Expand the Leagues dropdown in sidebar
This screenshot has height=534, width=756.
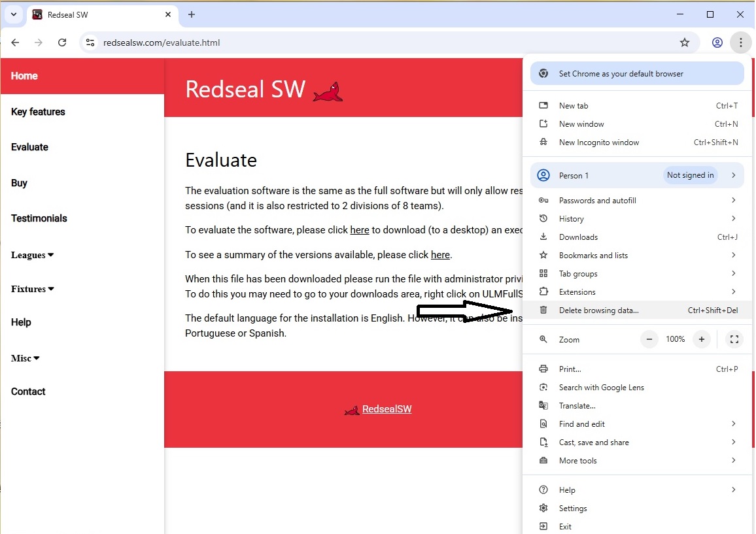point(33,255)
